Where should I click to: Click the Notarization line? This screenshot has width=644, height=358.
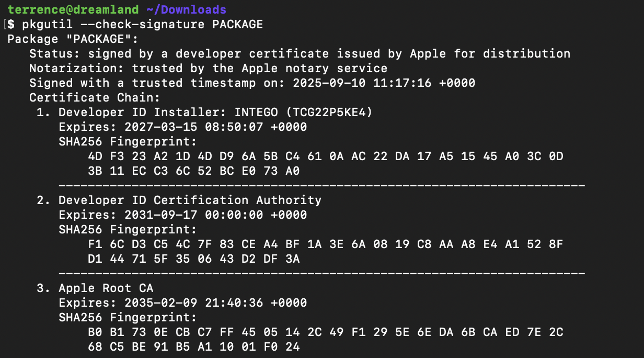tap(208, 68)
